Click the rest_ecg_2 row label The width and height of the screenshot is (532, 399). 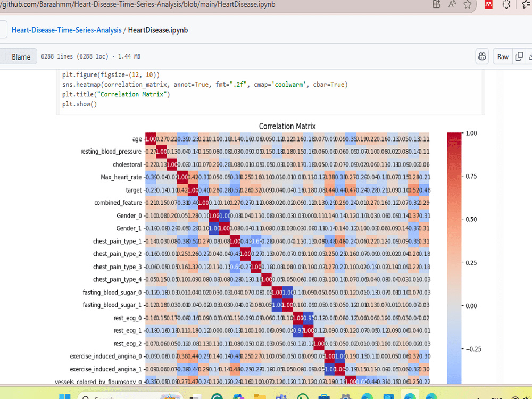tap(128, 344)
